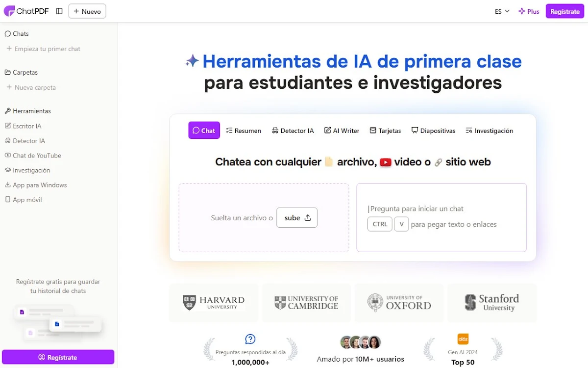
Task: Click the CTRL key hint
Action: click(x=380, y=224)
